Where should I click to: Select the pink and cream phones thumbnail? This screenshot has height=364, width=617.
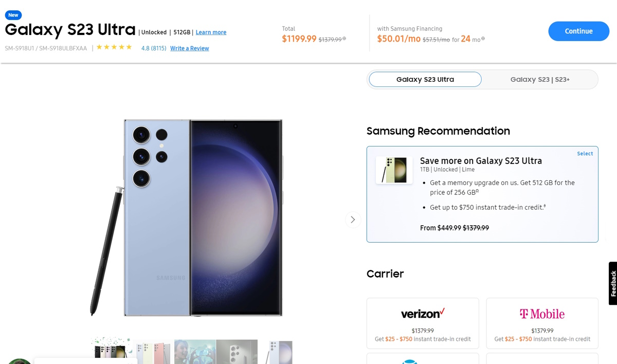pyautogui.click(x=153, y=352)
